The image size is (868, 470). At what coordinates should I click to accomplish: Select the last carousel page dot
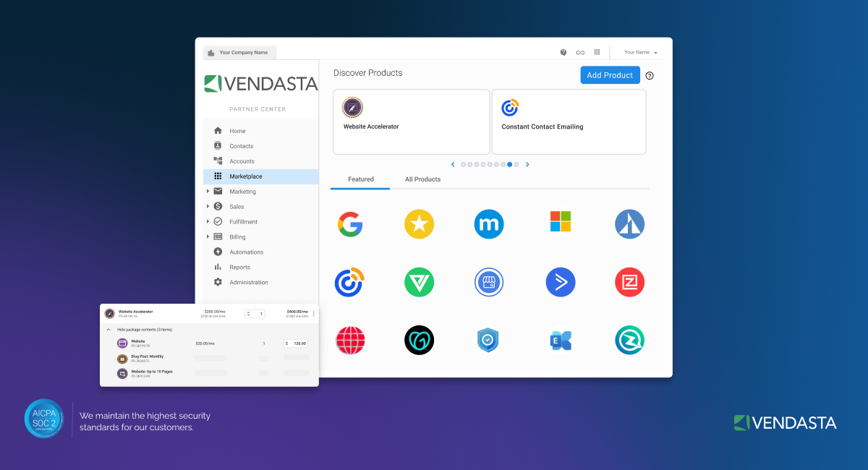[516, 164]
